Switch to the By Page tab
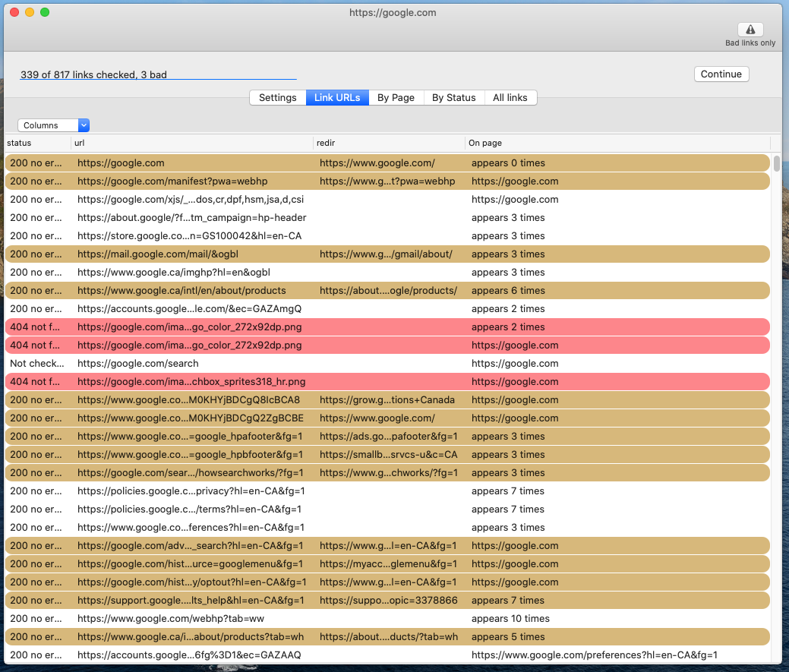The image size is (789, 672). click(396, 98)
